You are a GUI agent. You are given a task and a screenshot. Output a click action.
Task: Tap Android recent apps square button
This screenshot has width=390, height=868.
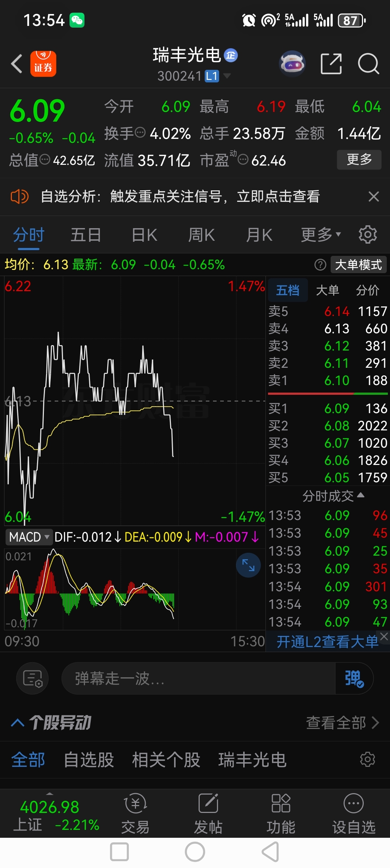point(119,852)
